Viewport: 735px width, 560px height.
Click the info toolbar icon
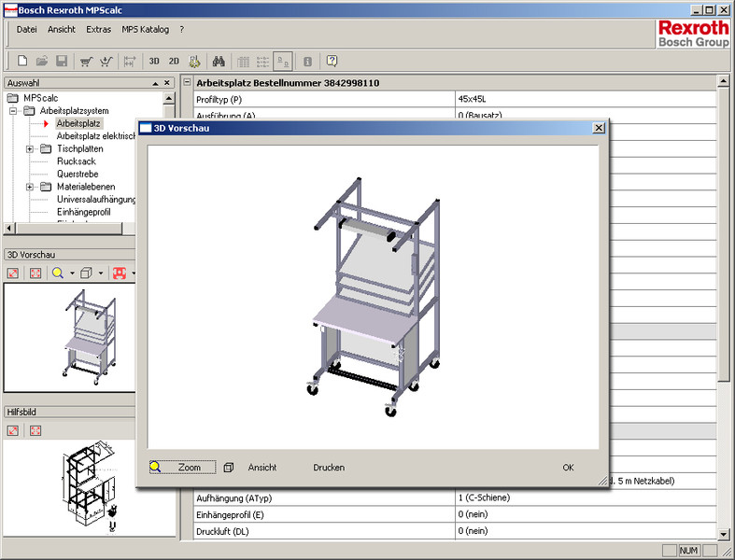click(x=307, y=62)
